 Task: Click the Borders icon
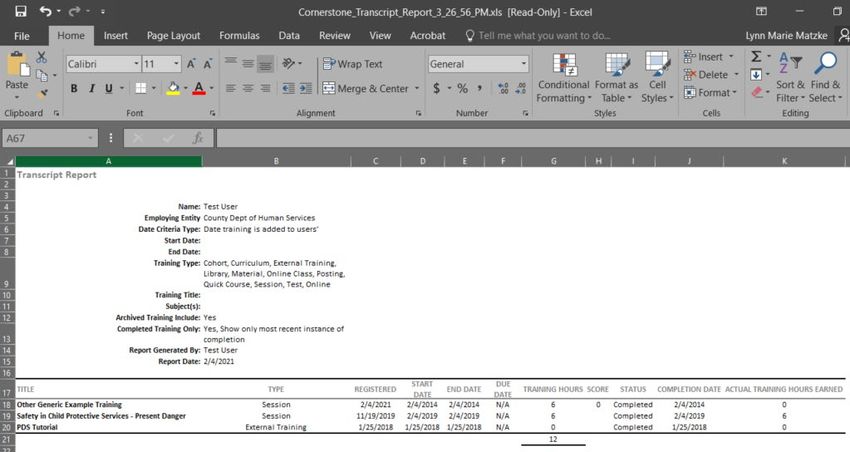141,88
